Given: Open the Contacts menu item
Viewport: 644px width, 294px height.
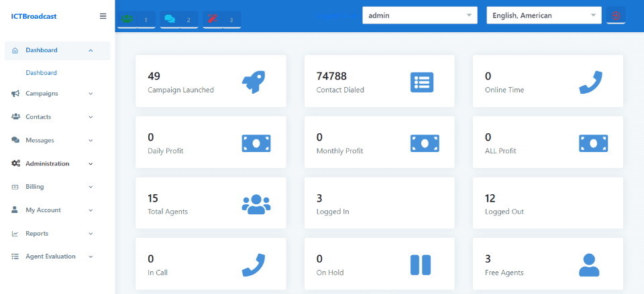Looking at the screenshot, I should click(38, 117).
